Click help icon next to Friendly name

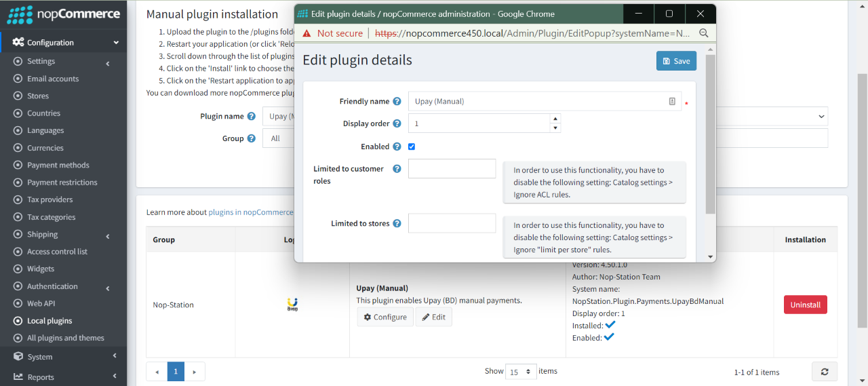(397, 101)
